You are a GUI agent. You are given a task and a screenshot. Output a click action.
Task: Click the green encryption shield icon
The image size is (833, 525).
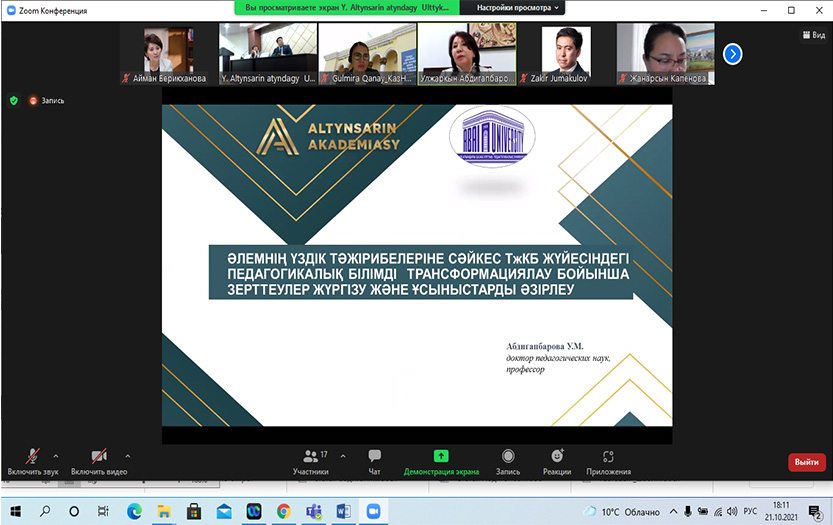pos(13,100)
